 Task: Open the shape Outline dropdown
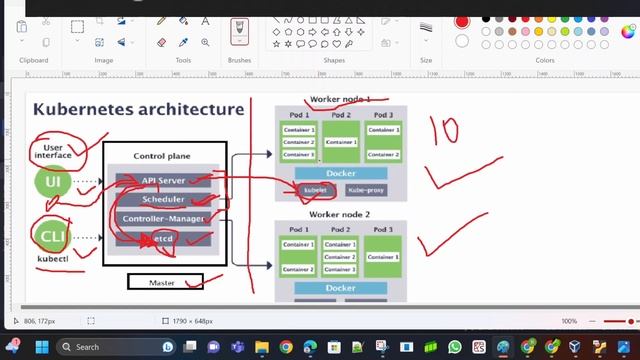389,21
